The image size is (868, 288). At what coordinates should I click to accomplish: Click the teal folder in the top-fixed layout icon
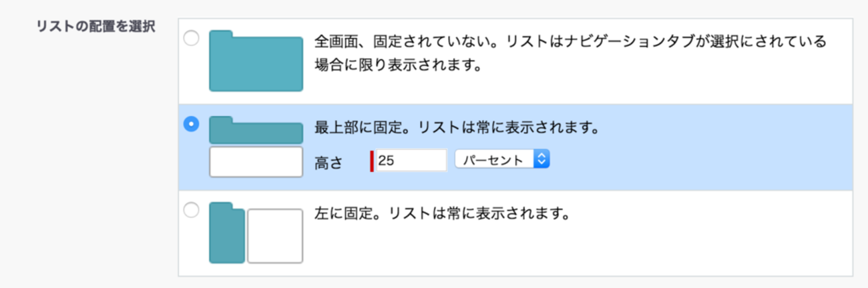[256, 130]
